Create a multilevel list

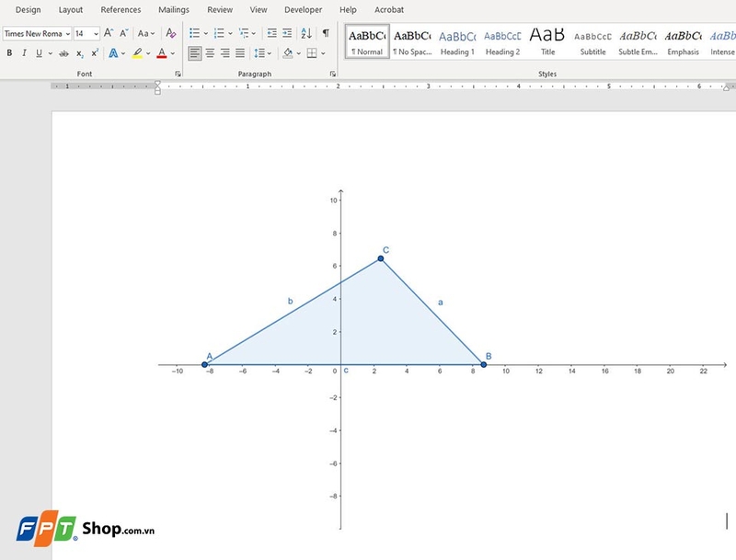[x=244, y=33]
